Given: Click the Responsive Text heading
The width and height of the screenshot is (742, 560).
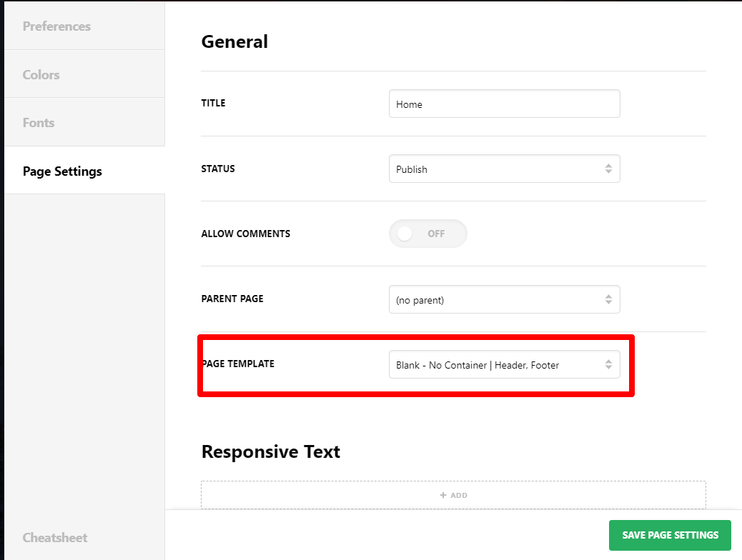Looking at the screenshot, I should [271, 451].
